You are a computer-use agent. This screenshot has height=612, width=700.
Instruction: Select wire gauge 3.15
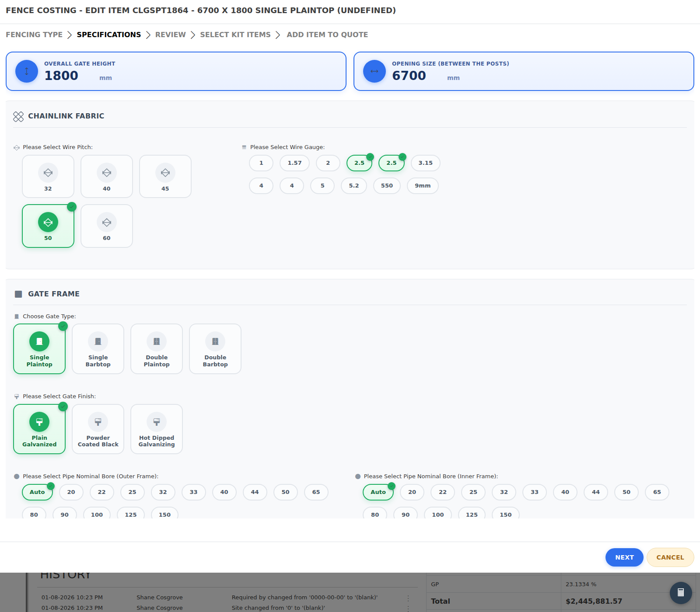click(425, 163)
